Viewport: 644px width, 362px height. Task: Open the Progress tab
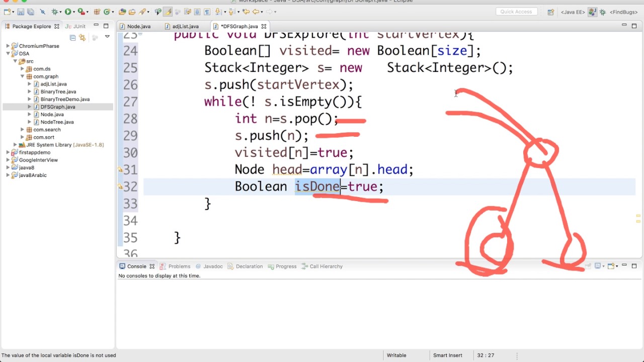tap(282, 266)
